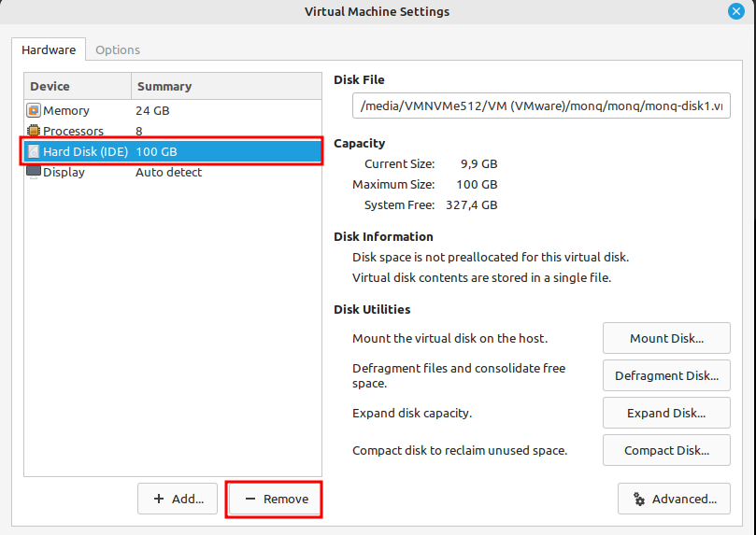This screenshot has width=756, height=535.
Task: Click the Processors chip icon
Action: [x=34, y=131]
